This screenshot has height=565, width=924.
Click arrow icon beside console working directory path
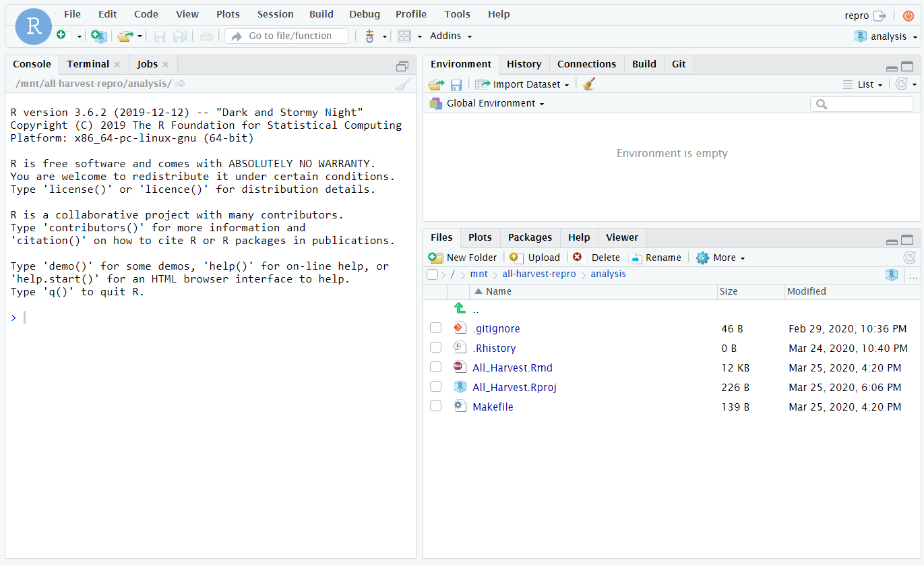[x=180, y=84]
